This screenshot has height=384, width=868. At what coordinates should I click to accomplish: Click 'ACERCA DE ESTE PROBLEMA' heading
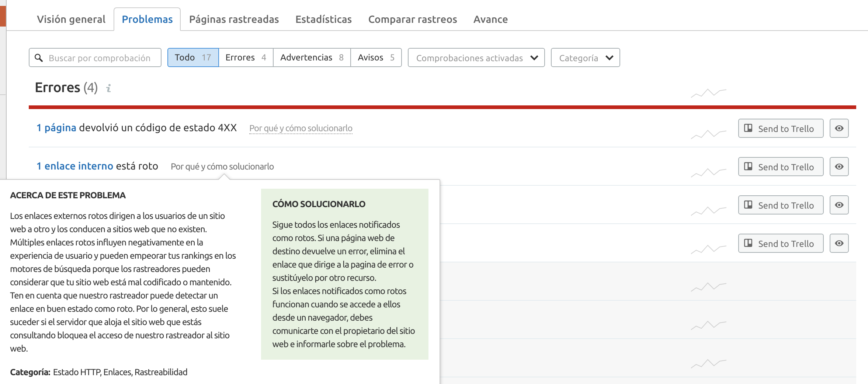(x=68, y=195)
